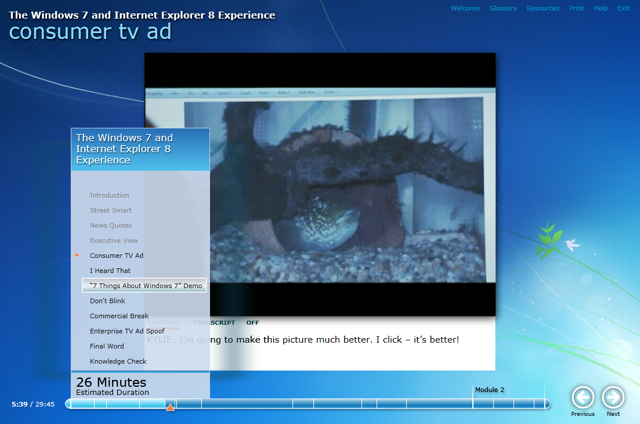Image resolution: width=640 pixels, height=424 pixels.
Task: Click the Exit link
Action: point(623,8)
